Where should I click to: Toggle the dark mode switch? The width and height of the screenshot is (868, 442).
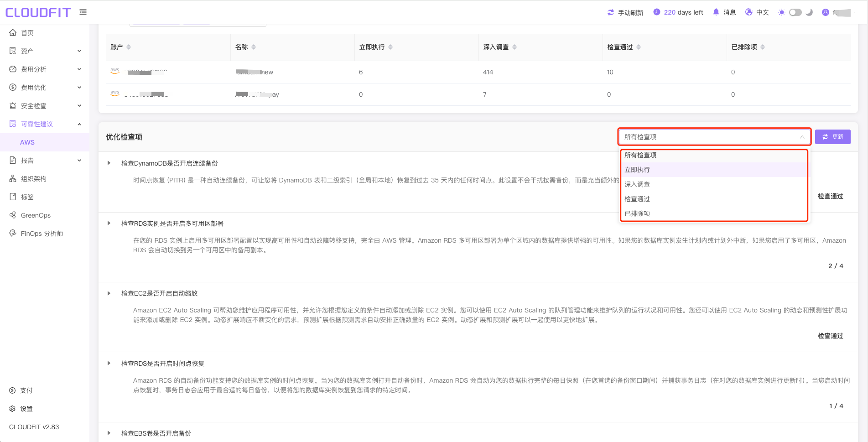pos(795,12)
